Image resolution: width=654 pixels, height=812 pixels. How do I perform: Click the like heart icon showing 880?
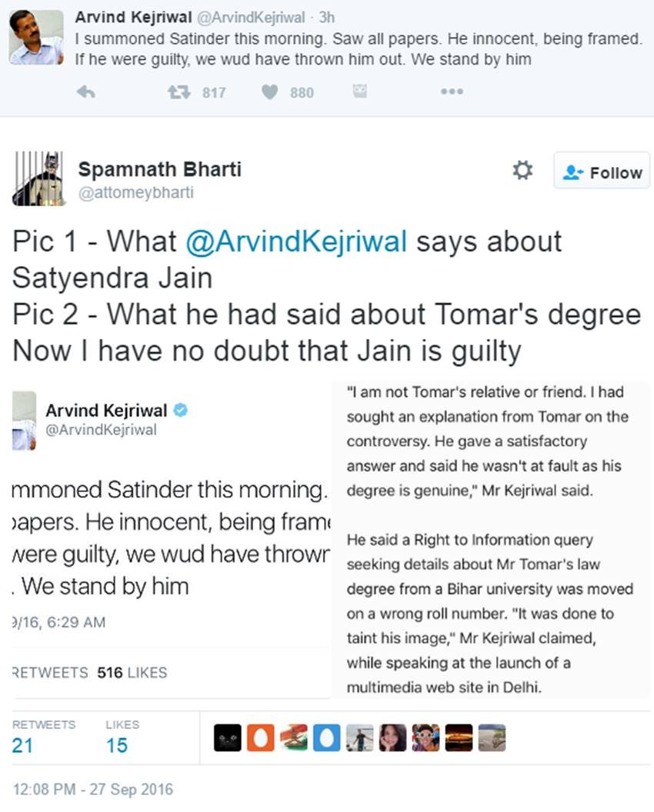click(269, 92)
